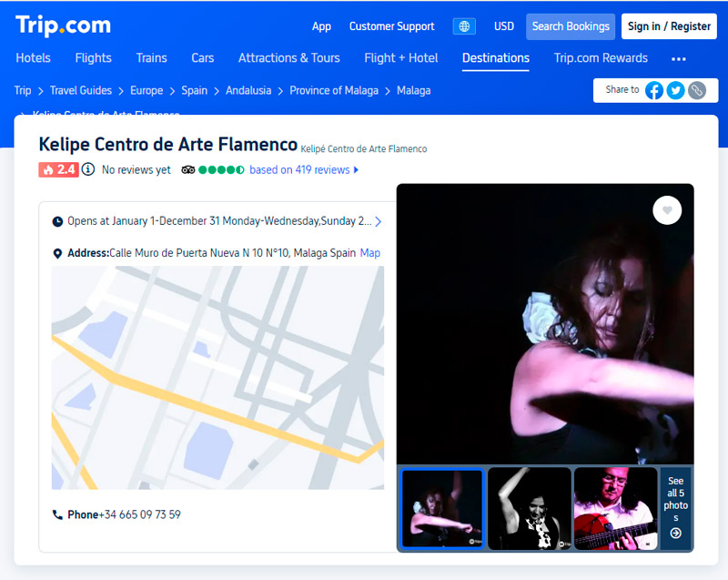Open Flight + Hotel tab

[x=400, y=58]
